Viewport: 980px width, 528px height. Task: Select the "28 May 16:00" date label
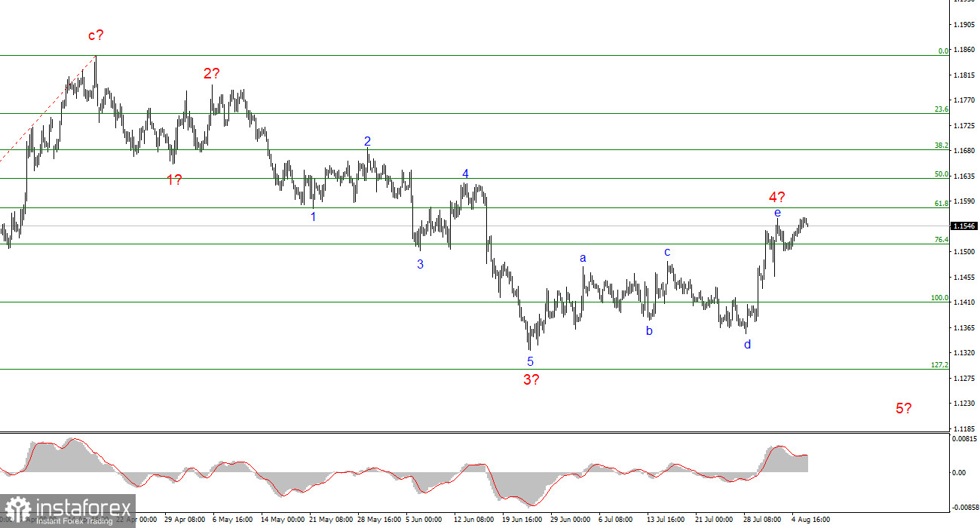coord(378,519)
